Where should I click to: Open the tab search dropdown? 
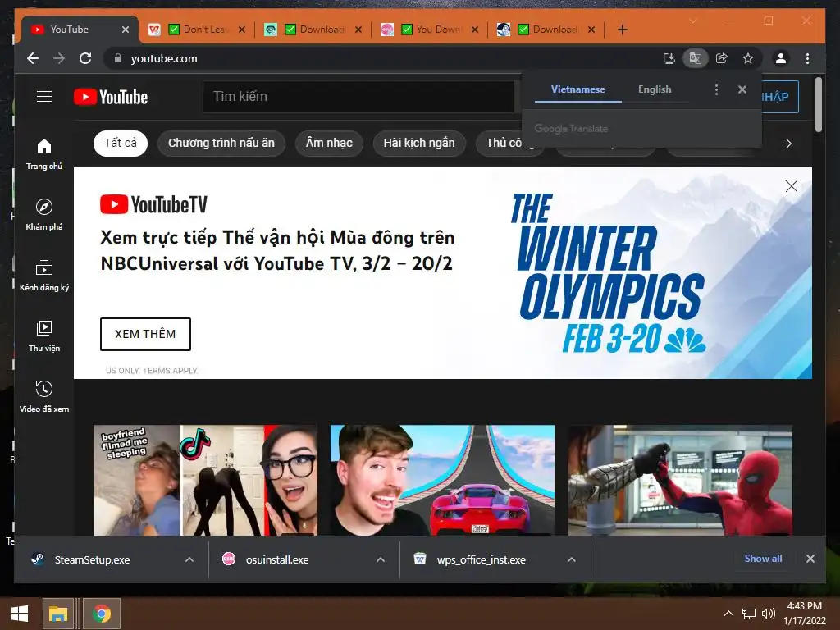692,21
